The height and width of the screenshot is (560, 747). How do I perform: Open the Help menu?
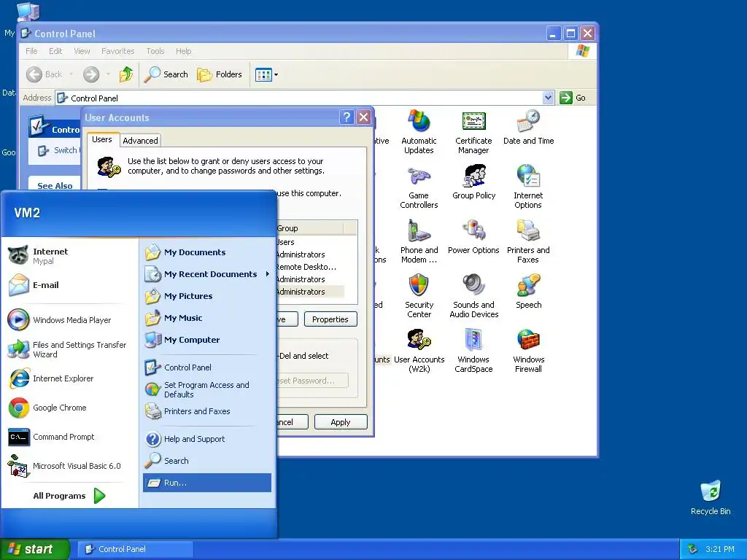[x=183, y=51]
